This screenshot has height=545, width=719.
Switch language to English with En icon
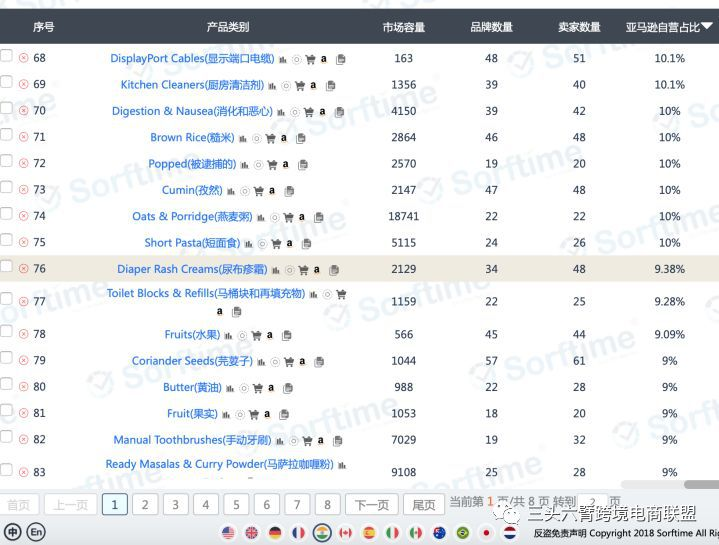pyautogui.click(x=36, y=532)
